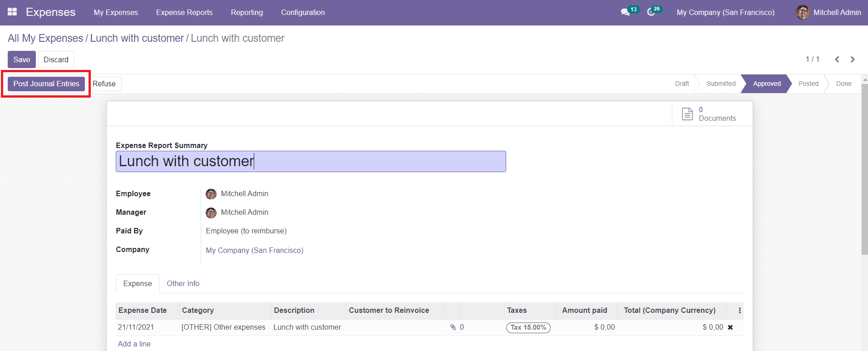Open My Company (San Francisco) switcher
Image resolution: width=868 pixels, height=351 pixels.
click(725, 12)
